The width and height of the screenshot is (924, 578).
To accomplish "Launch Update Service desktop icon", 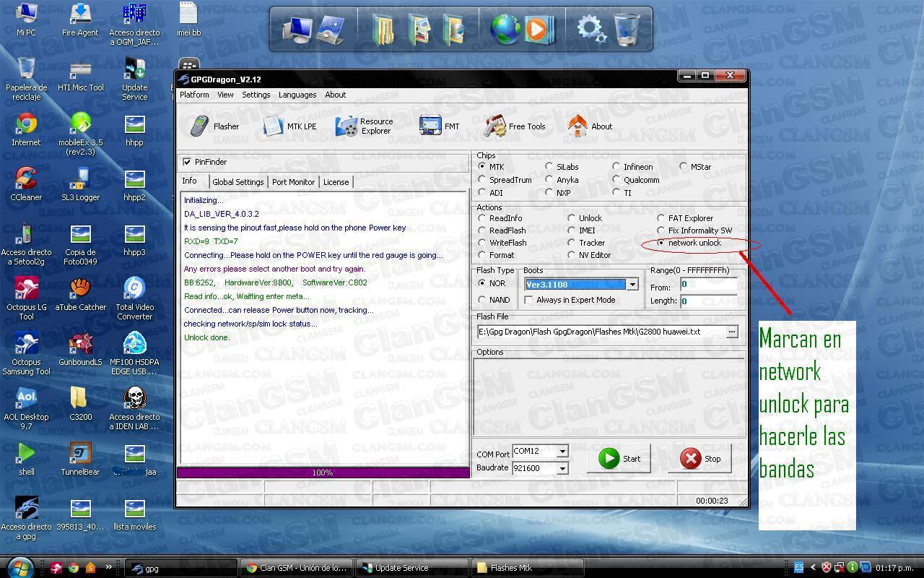I will [134, 79].
